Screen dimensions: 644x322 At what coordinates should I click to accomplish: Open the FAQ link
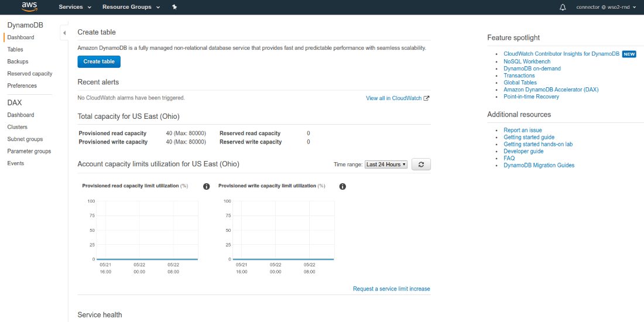coord(509,158)
